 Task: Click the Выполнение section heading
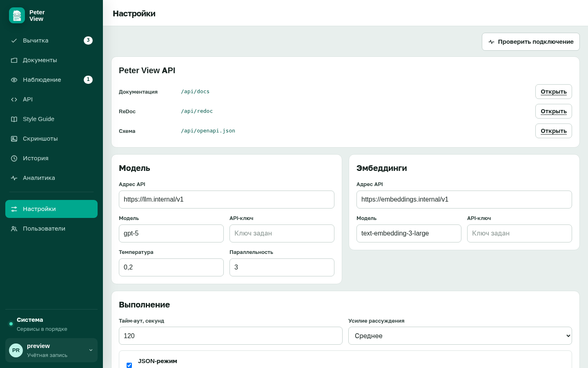tap(144, 305)
